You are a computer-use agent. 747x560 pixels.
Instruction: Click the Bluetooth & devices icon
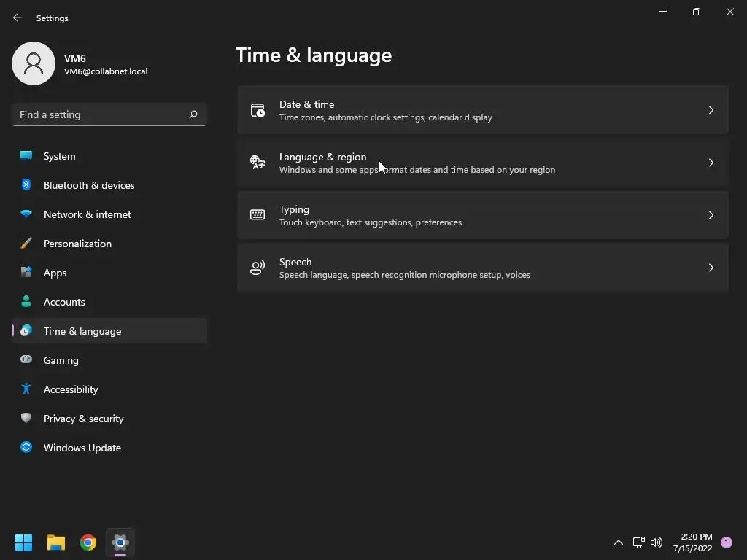(26, 184)
